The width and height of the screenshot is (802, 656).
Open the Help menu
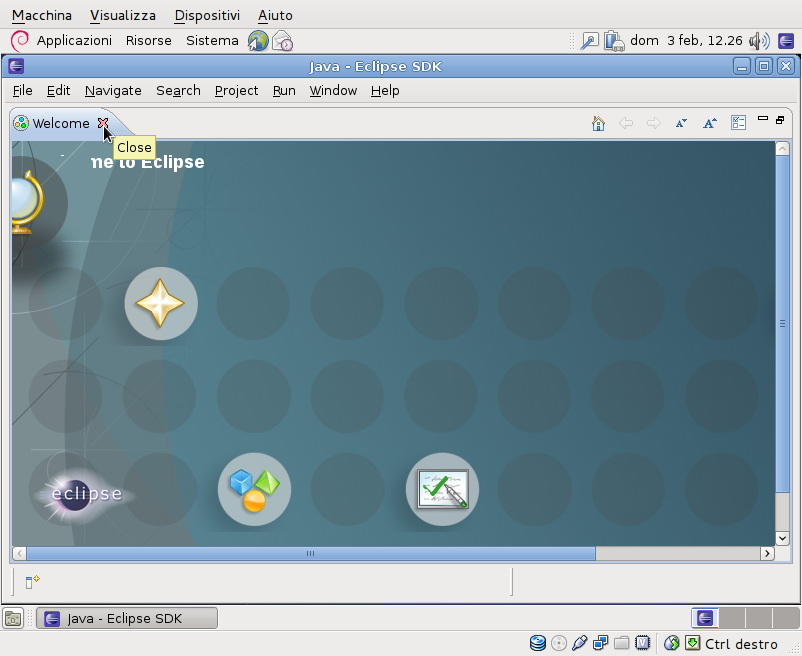coord(385,91)
